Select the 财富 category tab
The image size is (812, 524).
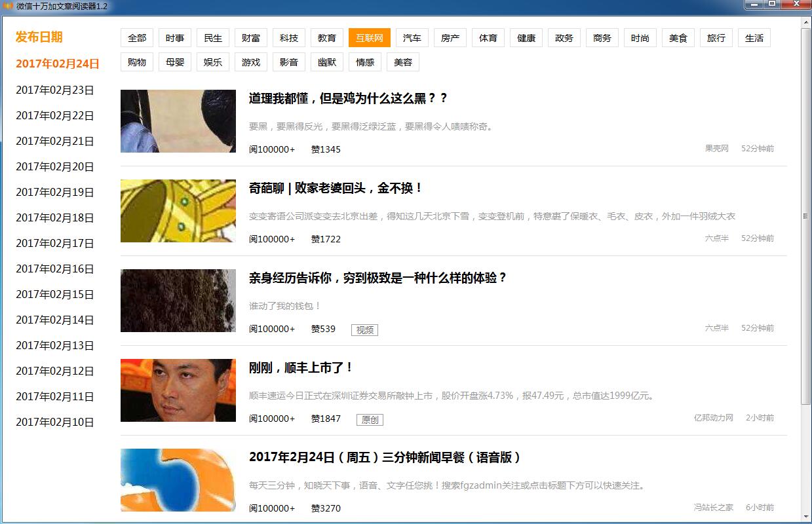point(251,38)
